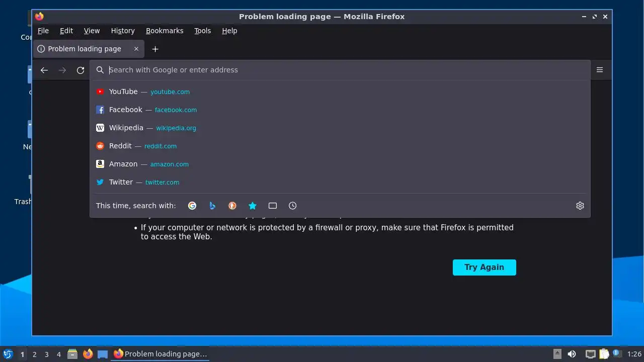644x362 pixels.
Task: Open the Twitter suggestion
Action: [340, 182]
